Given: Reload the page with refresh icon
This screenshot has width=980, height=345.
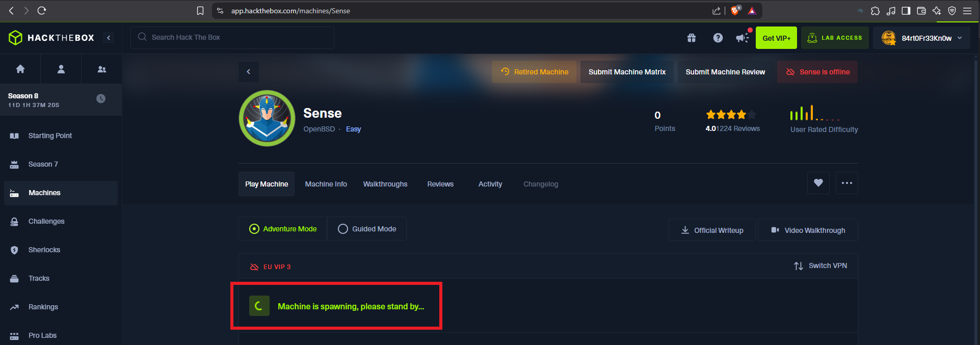Looking at the screenshot, I should pyautogui.click(x=42, y=10).
